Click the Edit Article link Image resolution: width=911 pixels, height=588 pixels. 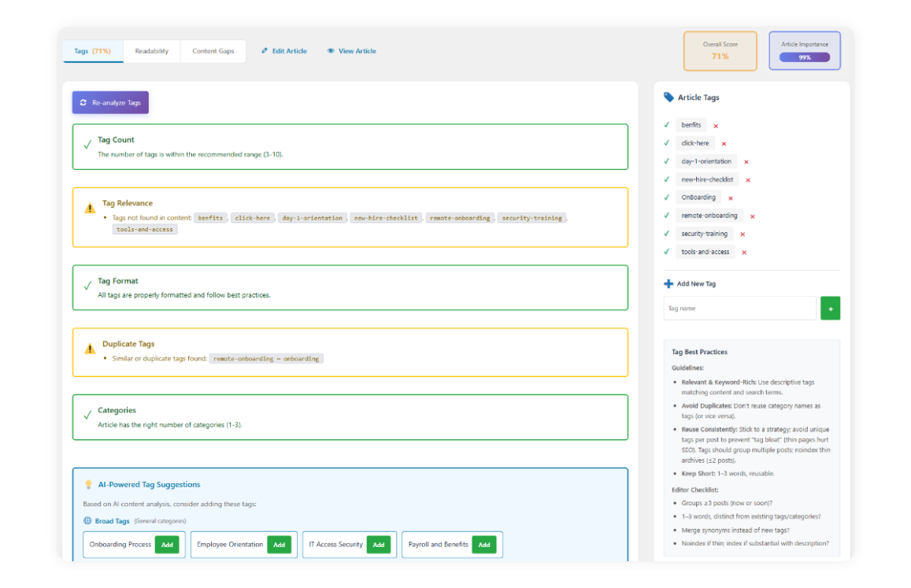tap(284, 51)
